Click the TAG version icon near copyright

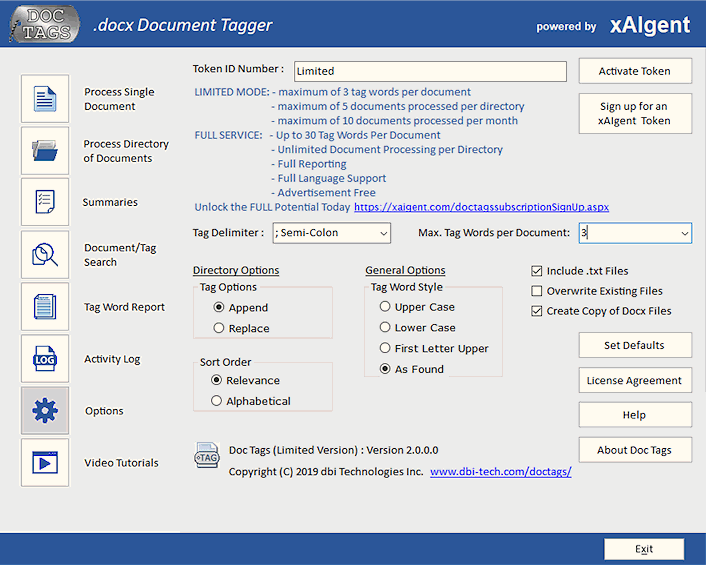(207, 455)
